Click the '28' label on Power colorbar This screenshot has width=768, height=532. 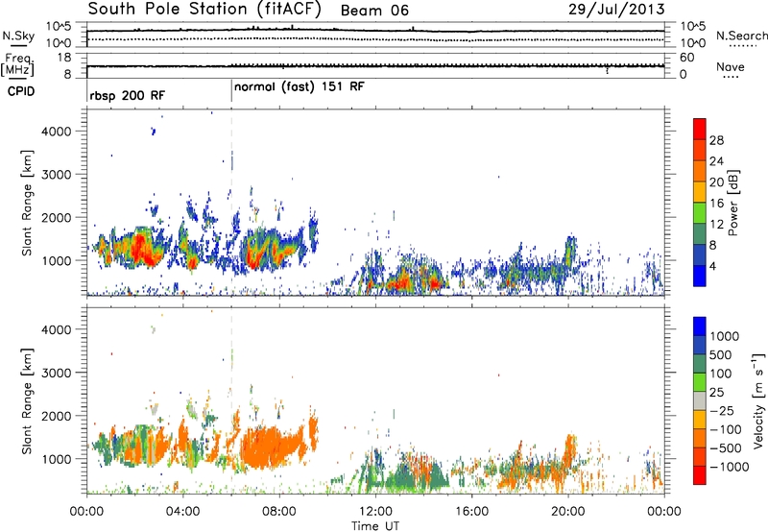[716, 140]
